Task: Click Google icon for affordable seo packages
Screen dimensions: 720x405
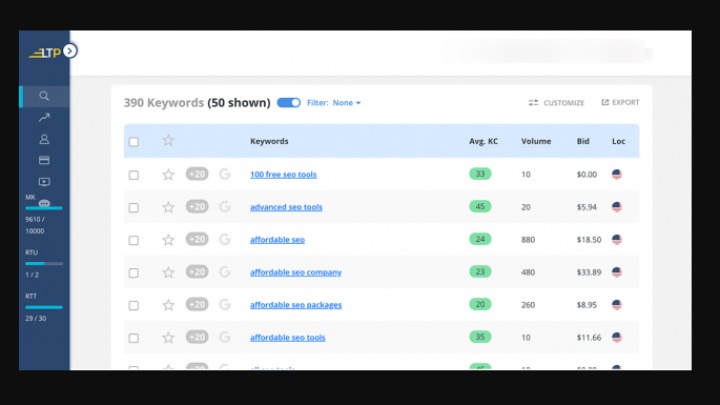Action: [x=225, y=304]
